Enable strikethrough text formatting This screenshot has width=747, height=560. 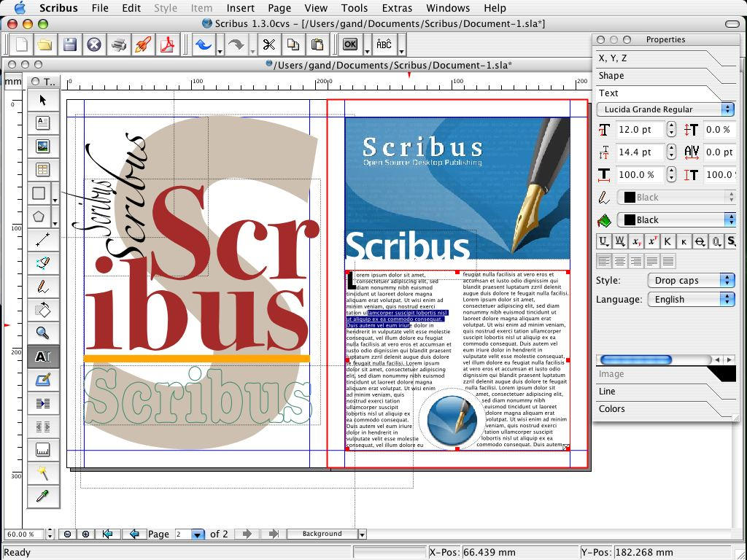[x=699, y=241]
